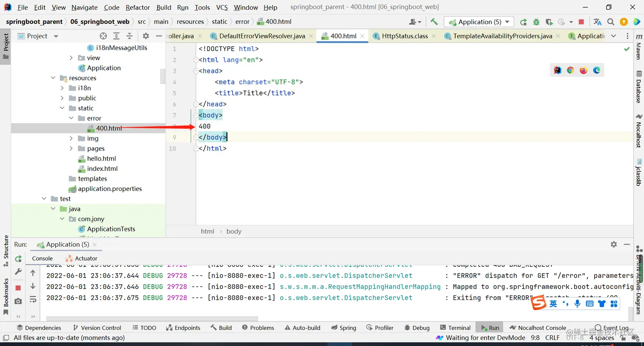644x346 pixels.
Task: Open the Refactor menu
Action: click(x=138, y=7)
